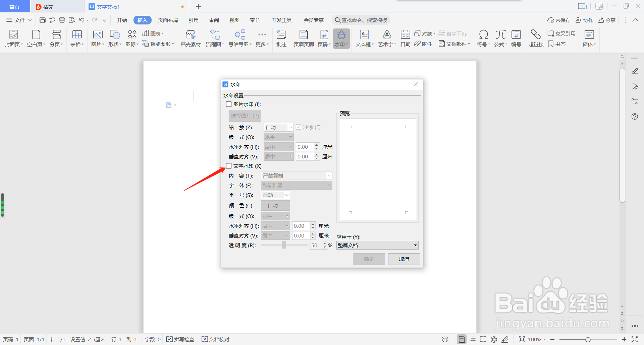This screenshot has width=644, height=345.
Task: Open the View (视图) tab
Action: pyautogui.click(x=234, y=20)
